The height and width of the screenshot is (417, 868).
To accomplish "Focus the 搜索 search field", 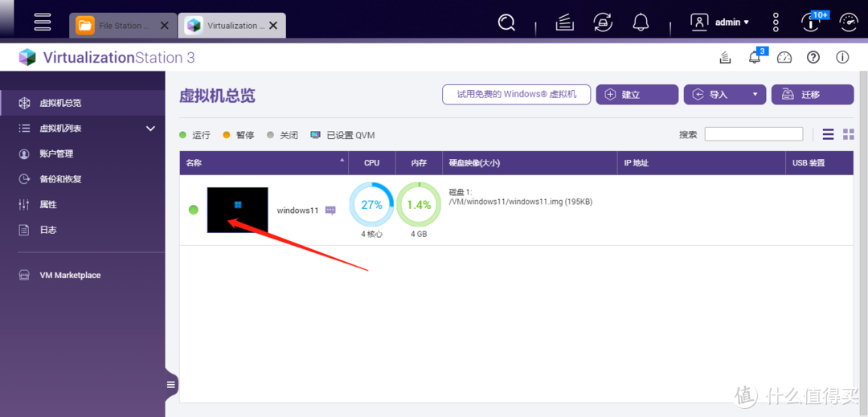I will 753,134.
